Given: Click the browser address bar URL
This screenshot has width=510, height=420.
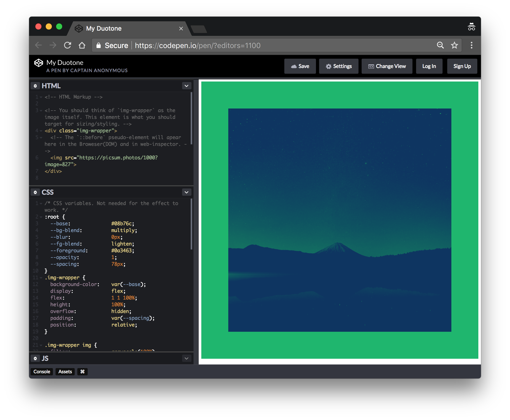Looking at the screenshot, I should (x=197, y=45).
